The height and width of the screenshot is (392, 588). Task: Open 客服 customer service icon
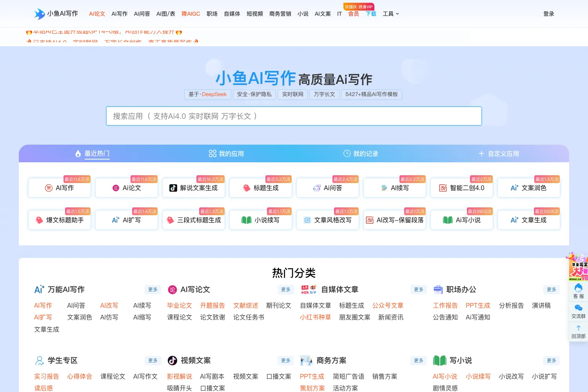click(x=578, y=288)
